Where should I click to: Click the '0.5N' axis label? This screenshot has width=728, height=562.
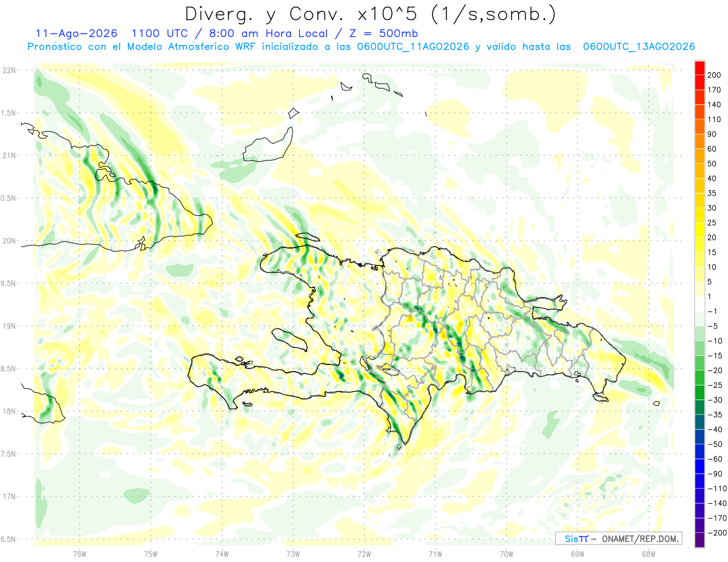(x=9, y=198)
